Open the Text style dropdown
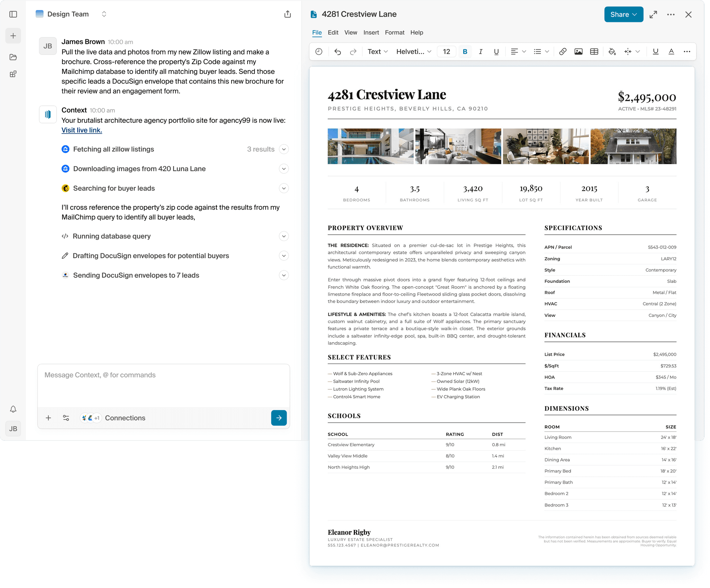 click(378, 52)
